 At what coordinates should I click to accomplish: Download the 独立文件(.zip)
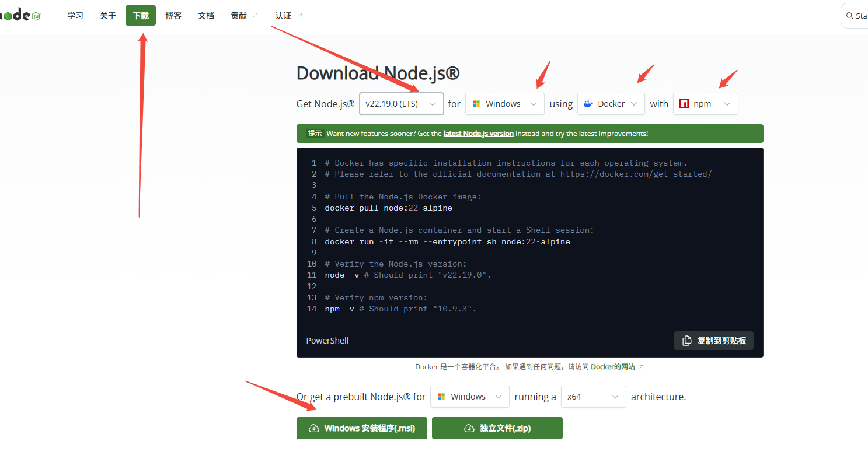coord(497,428)
